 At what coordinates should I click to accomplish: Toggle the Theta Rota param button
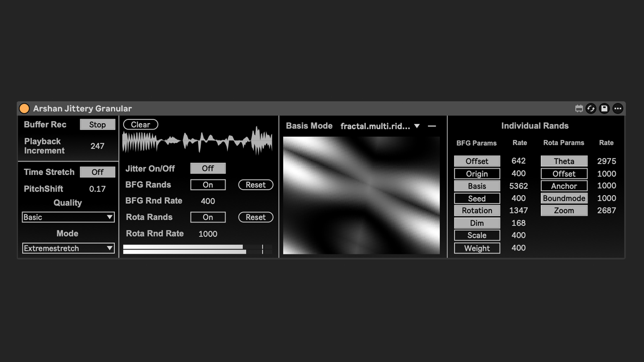tap(564, 161)
